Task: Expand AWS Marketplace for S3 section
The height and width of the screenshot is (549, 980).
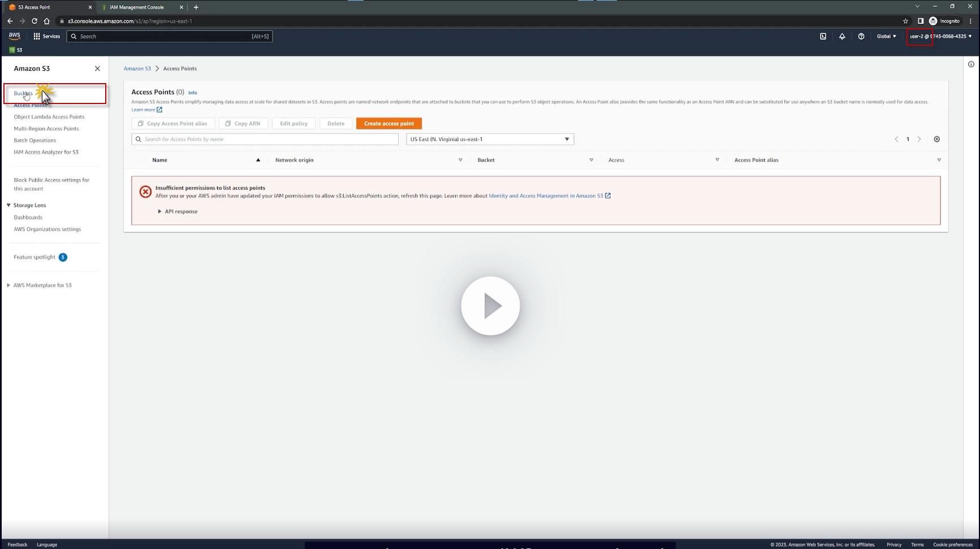Action: pos(8,286)
